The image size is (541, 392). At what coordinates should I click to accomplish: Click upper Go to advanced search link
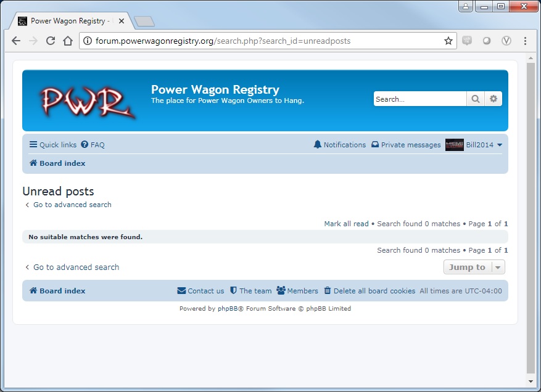(x=72, y=205)
